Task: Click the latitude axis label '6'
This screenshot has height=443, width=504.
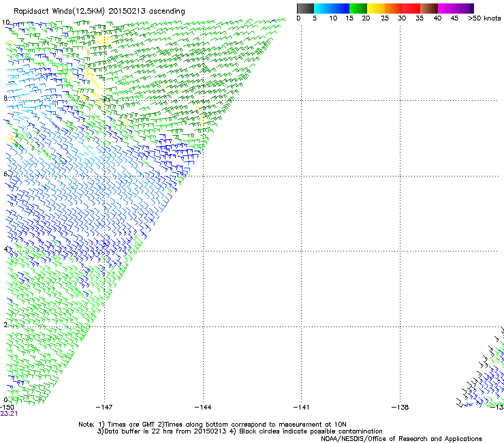Action: tap(5, 174)
